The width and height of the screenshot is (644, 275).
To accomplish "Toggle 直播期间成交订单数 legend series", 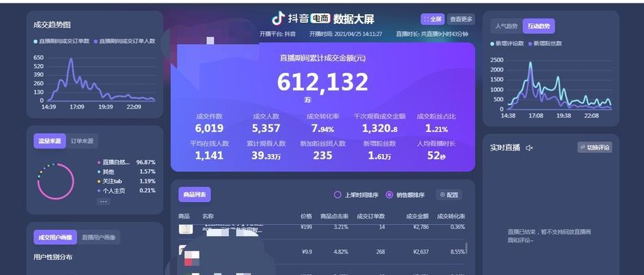I will (62, 41).
